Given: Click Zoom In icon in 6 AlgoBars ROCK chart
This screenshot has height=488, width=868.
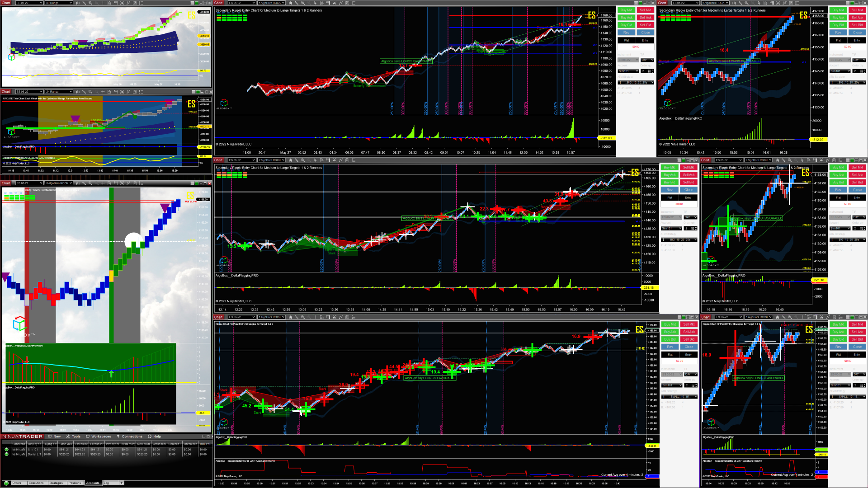Looking at the screenshot, I should 90,183.
